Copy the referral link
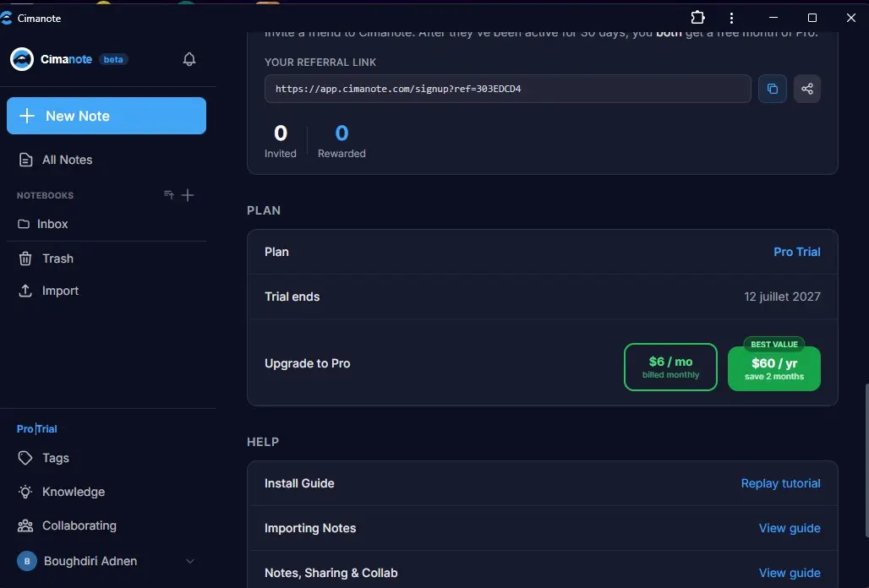Image resolution: width=869 pixels, height=588 pixels. click(772, 89)
